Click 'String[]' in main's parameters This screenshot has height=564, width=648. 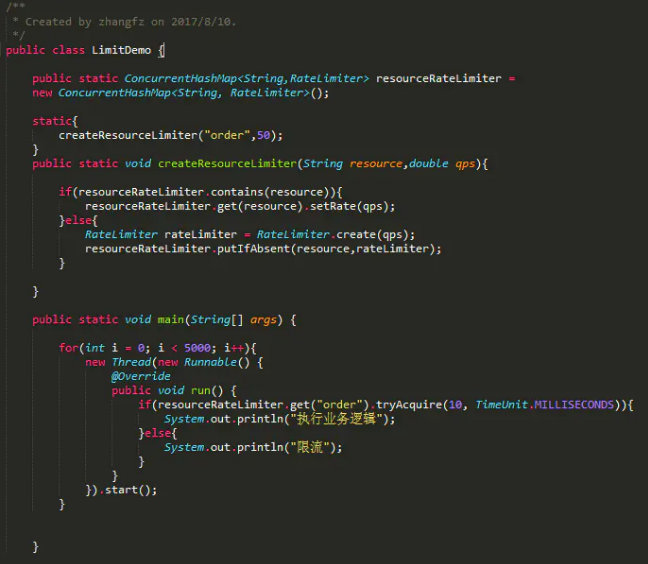[217, 320]
